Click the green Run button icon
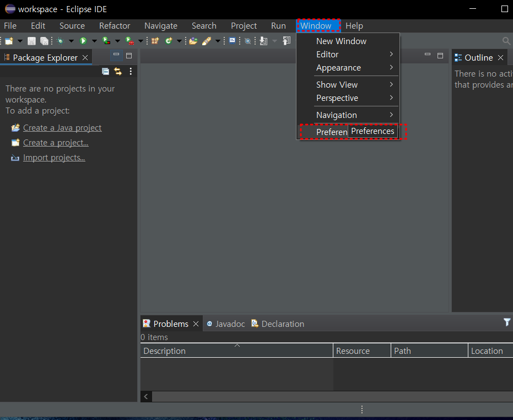The image size is (513, 420). tap(83, 41)
